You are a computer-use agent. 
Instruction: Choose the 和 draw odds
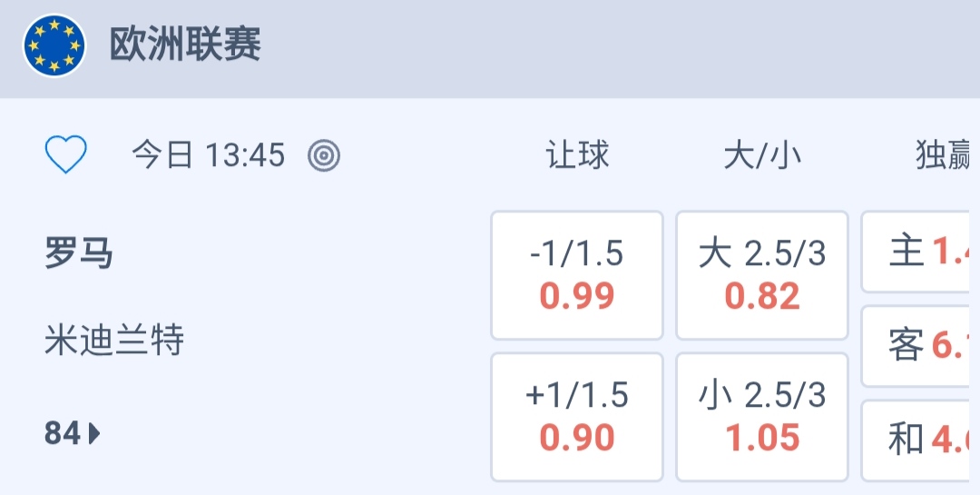920,441
